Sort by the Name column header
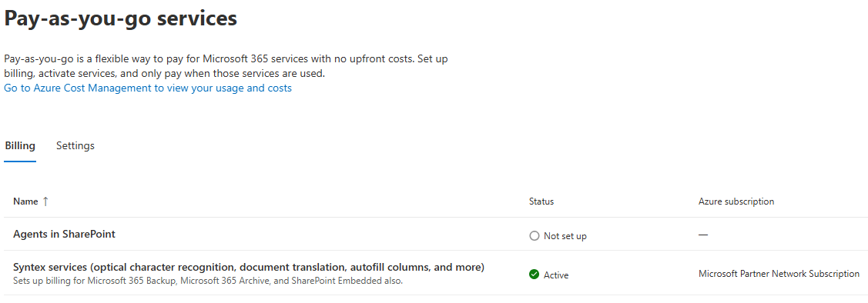868x303 pixels. pyautogui.click(x=25, y=201)
